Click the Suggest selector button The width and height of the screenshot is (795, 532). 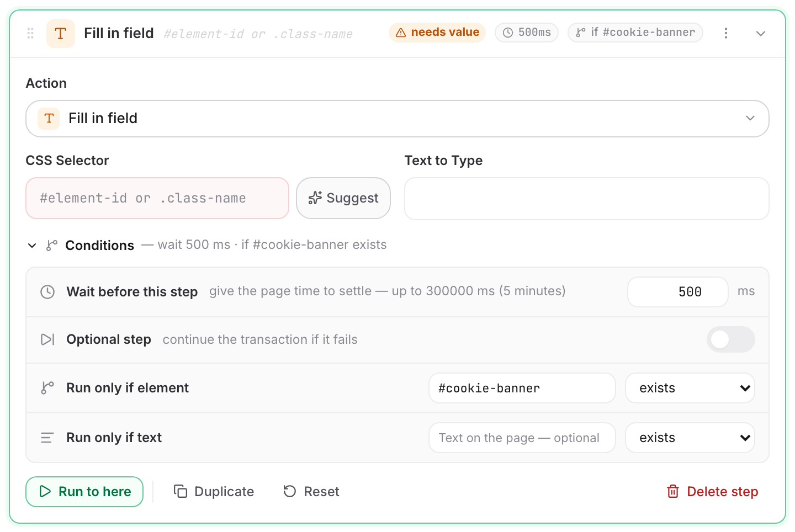[343, 198]
